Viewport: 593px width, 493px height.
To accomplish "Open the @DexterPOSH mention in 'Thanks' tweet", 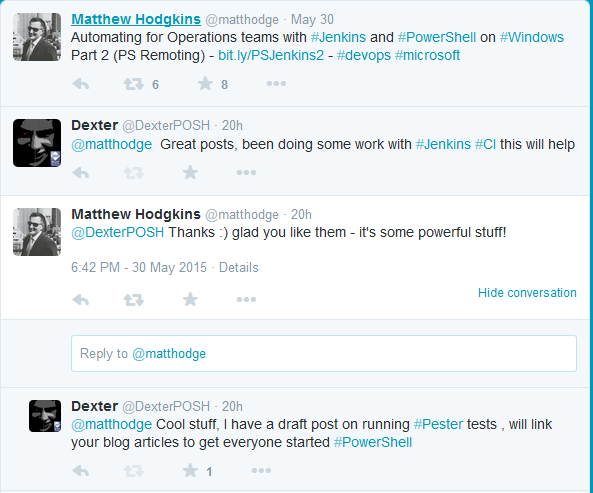I will pos(118,232).
